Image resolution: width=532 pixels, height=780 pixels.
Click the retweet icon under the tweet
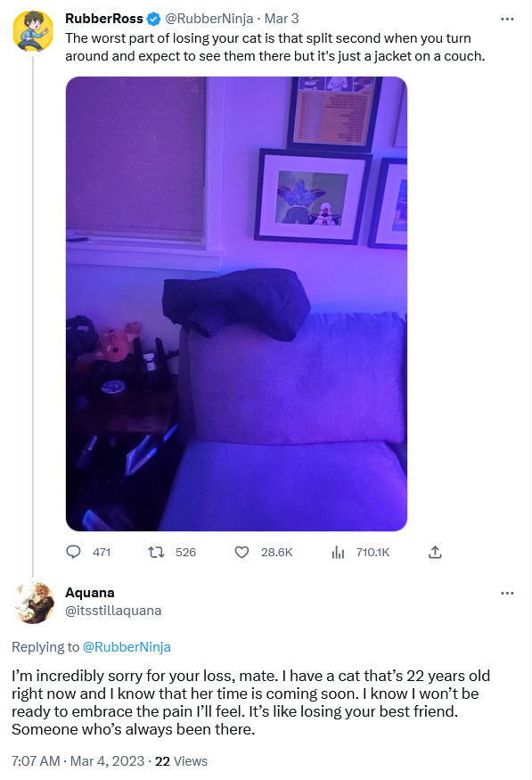tap(156, 552)
